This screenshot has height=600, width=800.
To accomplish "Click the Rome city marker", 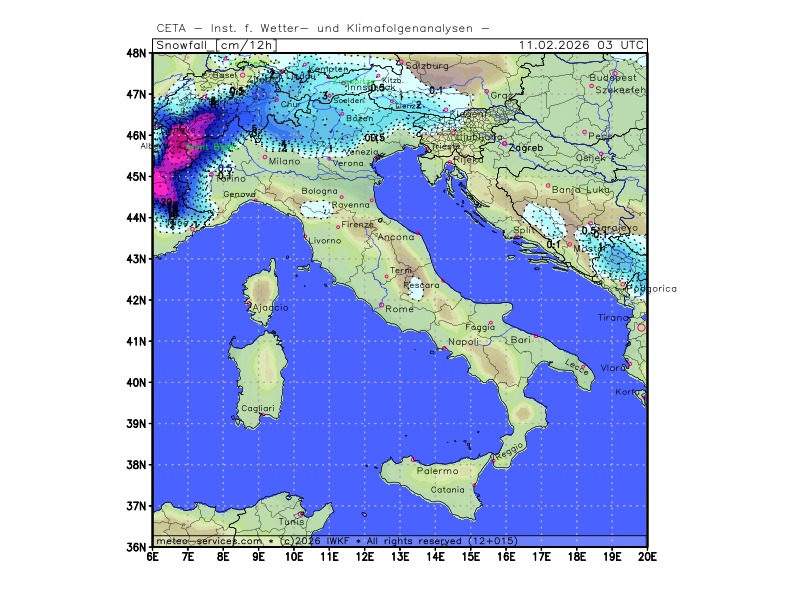I will [381, 305].
